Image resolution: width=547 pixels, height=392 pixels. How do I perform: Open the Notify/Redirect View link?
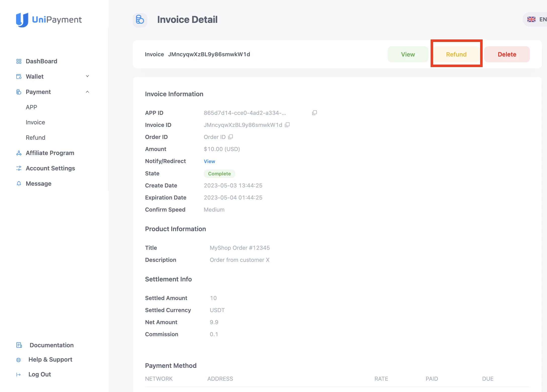click(209, 161)
